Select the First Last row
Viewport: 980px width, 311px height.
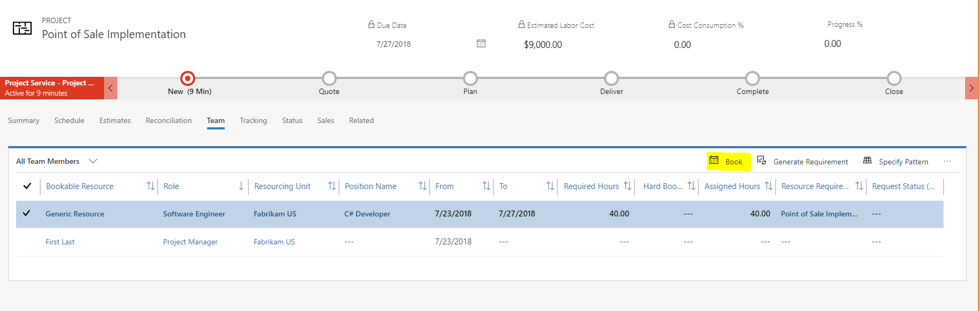pos(480,242)
